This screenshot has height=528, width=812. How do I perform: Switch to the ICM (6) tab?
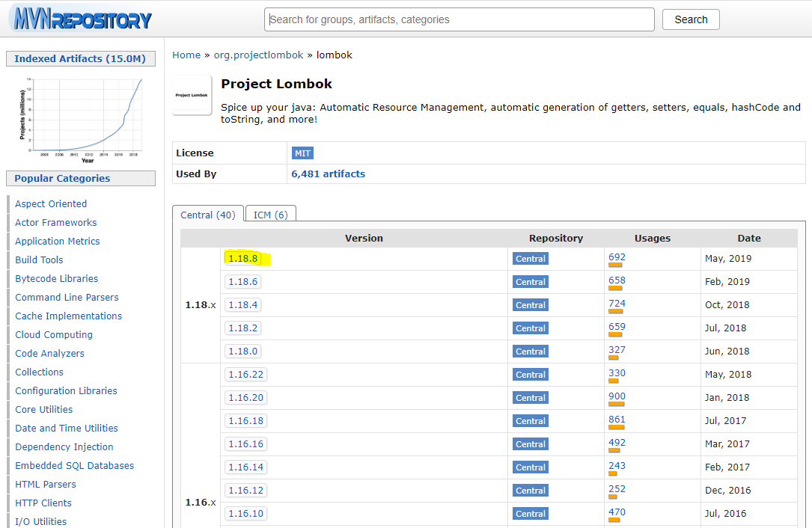click(x=270, y=215)
